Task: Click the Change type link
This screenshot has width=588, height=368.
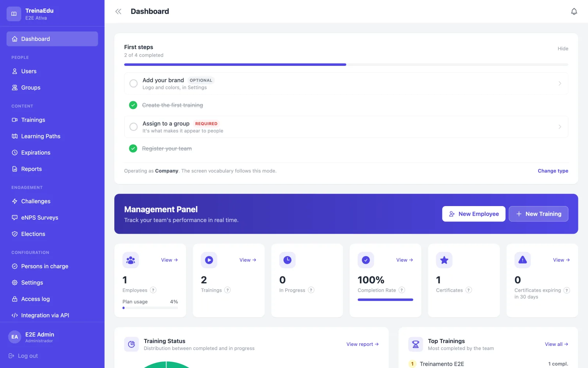Action: pyautogui.click(x=553, y=171)
